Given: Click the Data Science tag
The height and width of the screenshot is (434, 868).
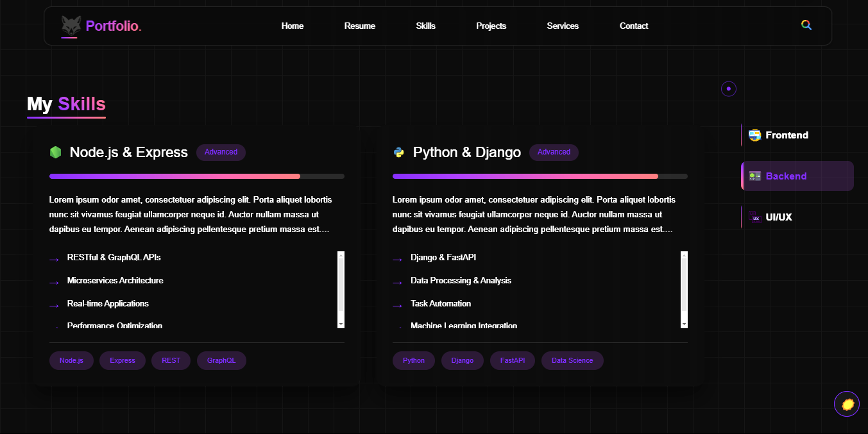Looking at the screenshot, I should coord(572,360).
